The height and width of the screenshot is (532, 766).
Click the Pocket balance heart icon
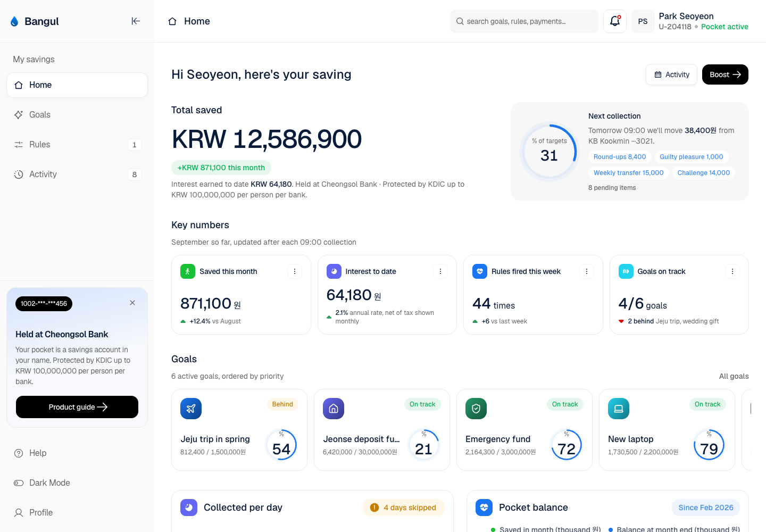[x=484, y=508]
